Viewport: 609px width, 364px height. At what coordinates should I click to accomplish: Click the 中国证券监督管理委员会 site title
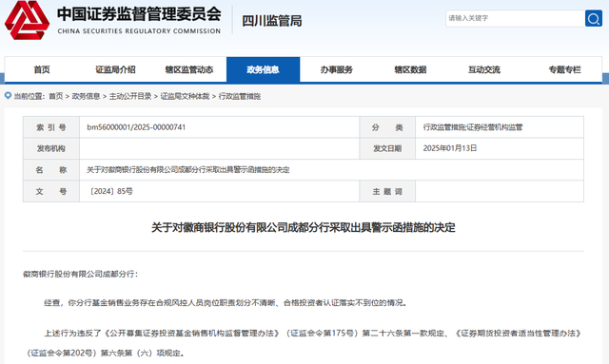[x=139, y=15]
